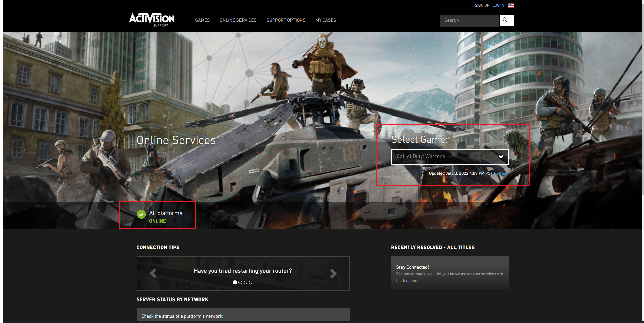Click the 'Have you tried restarting your router?' tip
Screen dimensions: 644x323
coord(243,271)
